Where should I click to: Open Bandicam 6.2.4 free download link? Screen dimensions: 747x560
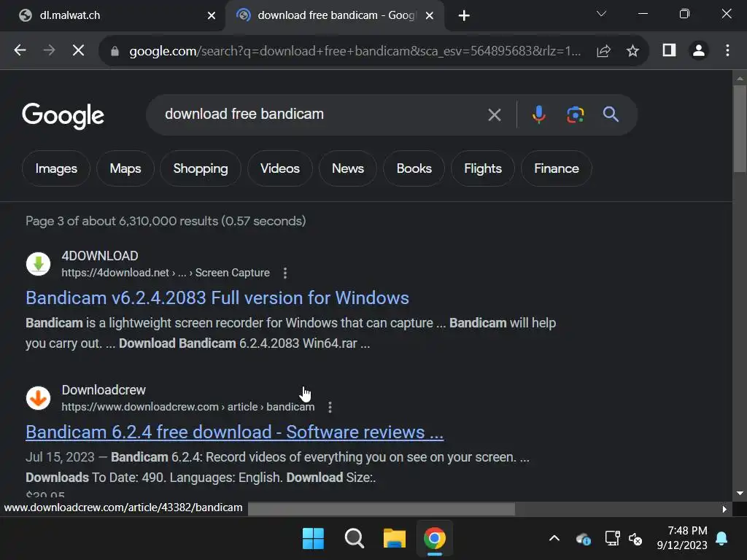coord(234,432)
